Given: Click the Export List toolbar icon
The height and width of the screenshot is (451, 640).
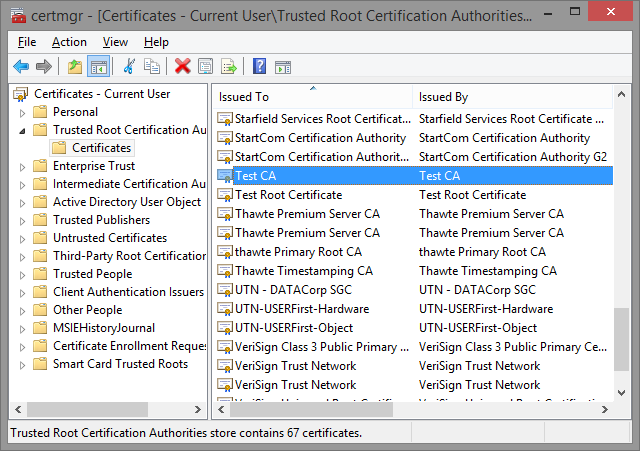Looking at the screenshot, I should (229, 67).
